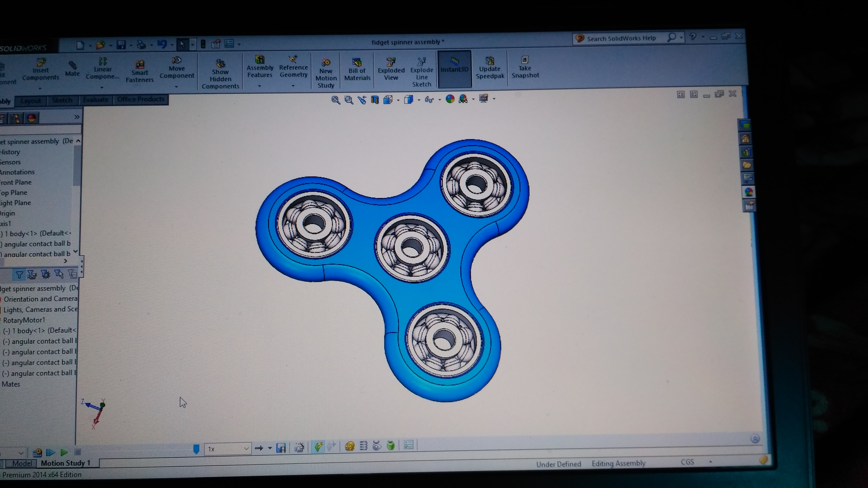This screenshot has height=488, width=868.
Task: Open the 1x playback speed dropdown
Action: pos(246,449)
